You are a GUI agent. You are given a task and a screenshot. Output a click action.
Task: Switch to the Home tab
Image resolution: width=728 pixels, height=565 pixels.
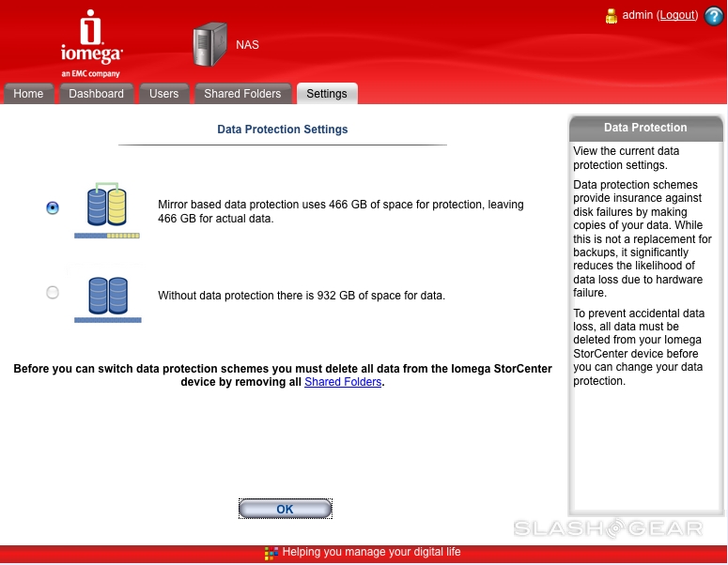click(x=28, y=94)
